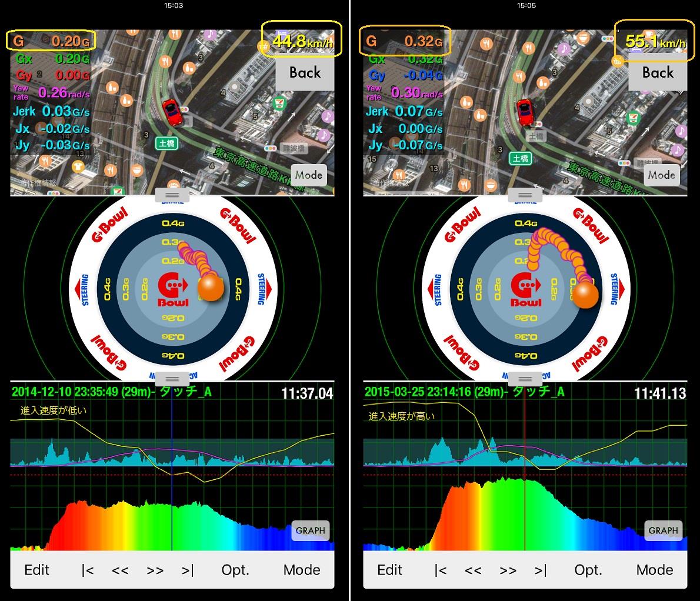This screenshot has width=700, height=601.
Task: Tap the 55.1 km/h speed readout
Action: (655, 41)
